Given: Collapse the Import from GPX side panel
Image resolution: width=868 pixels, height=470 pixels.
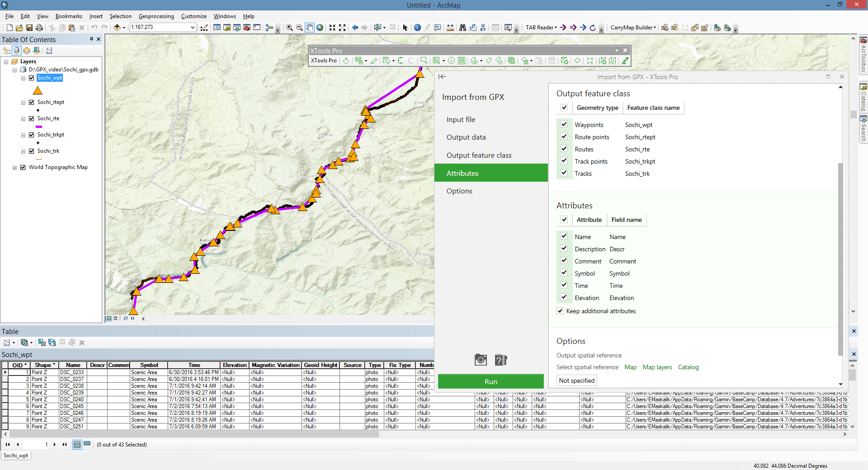Looking at the screenshot, I should point(442,77).
